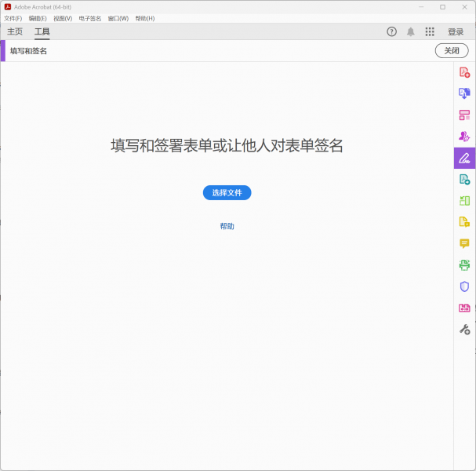Open the Request Signatures person icon
The height and width of the screenshot is (471, 476).
pos(464,137)
